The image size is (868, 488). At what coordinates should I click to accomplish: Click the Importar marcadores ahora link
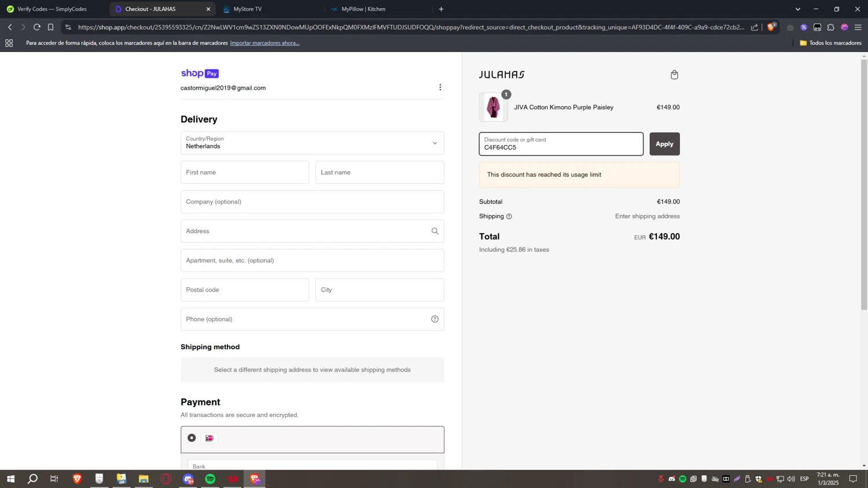click(x=264, y=43)
